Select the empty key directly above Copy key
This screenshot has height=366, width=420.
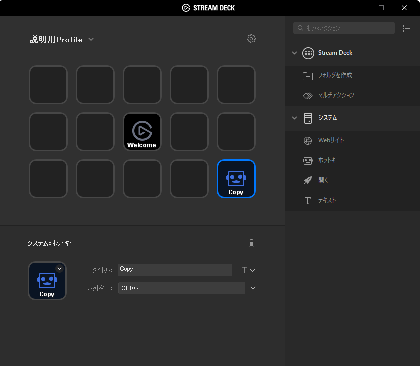[x=236, y=132]
